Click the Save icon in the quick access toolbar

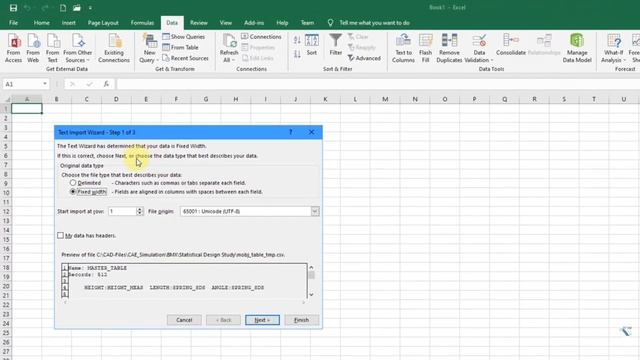pyautogui.click(x=13, y=8)
